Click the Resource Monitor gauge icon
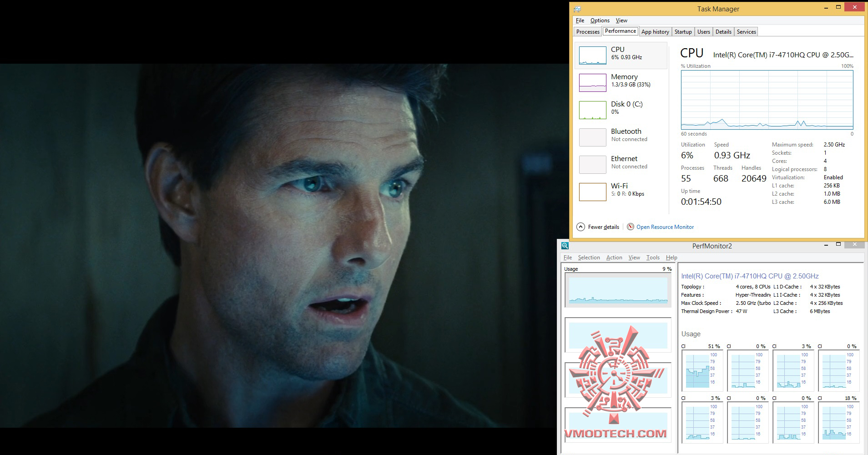The height and width of the screenshot is (455, 868). coord(631,227)
